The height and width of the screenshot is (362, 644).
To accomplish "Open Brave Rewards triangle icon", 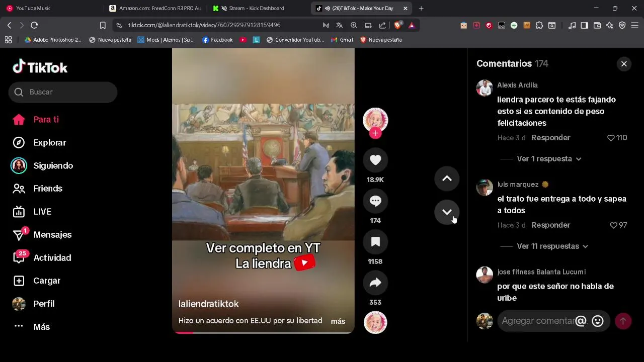I will pyautogui.click(x=412, y=25).
